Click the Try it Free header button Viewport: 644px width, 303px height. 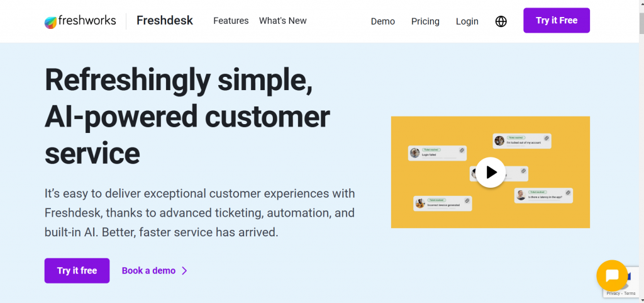click(x=557, y=20)
